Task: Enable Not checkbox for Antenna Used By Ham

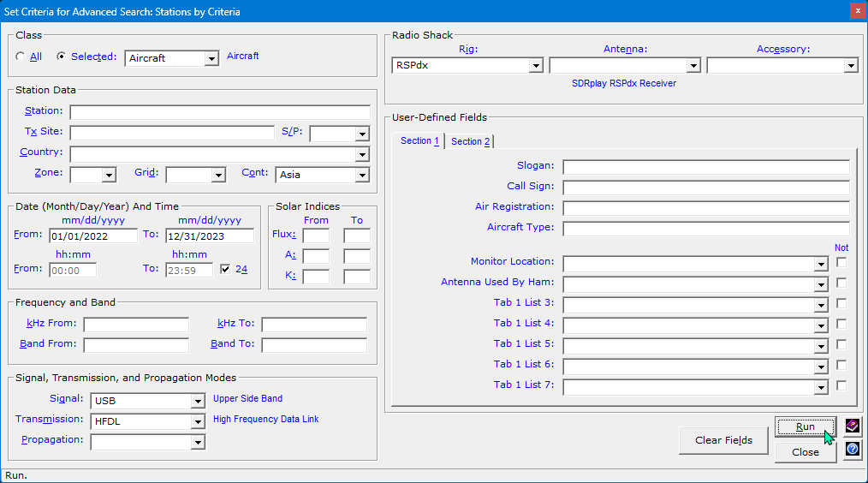Action: tap(841, 283)
